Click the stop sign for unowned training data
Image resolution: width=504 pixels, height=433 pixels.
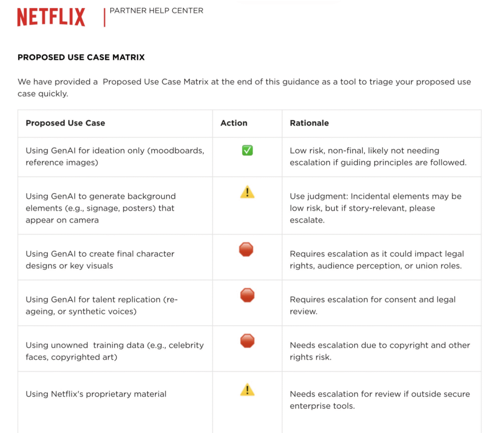click(x=247, y=340)
